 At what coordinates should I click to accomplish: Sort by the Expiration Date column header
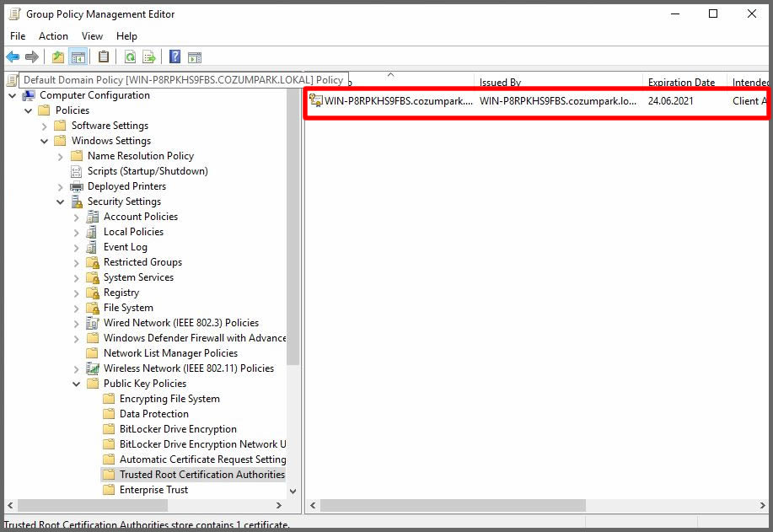pos(684,81)
